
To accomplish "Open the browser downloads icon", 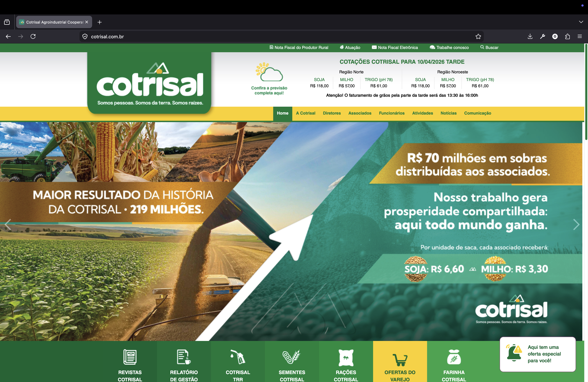I will click(530, 37).
